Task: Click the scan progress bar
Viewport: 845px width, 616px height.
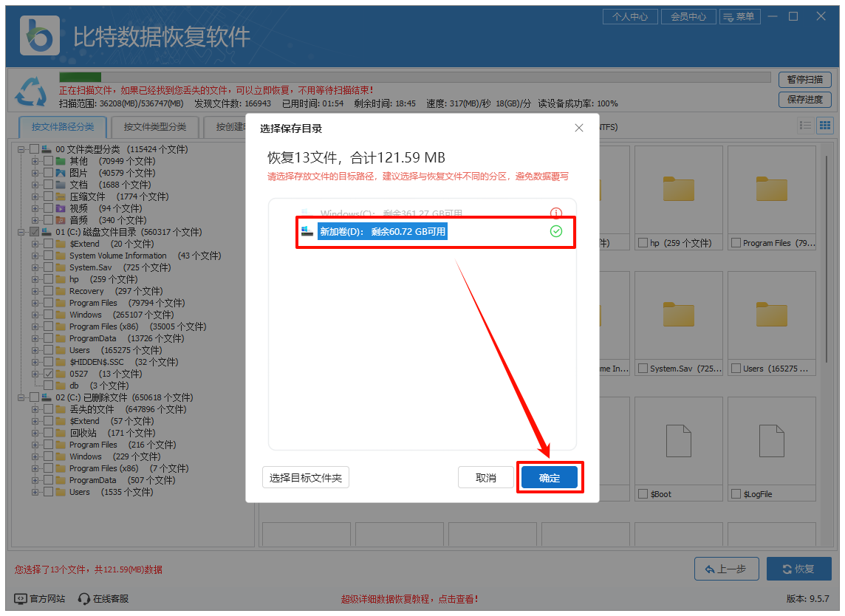Action: 414,77
